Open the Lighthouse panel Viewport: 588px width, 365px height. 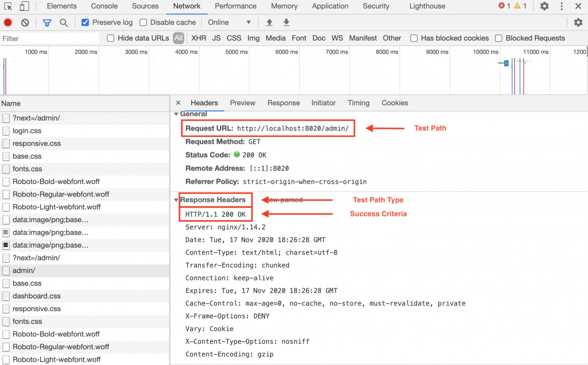tap(427, 6)
